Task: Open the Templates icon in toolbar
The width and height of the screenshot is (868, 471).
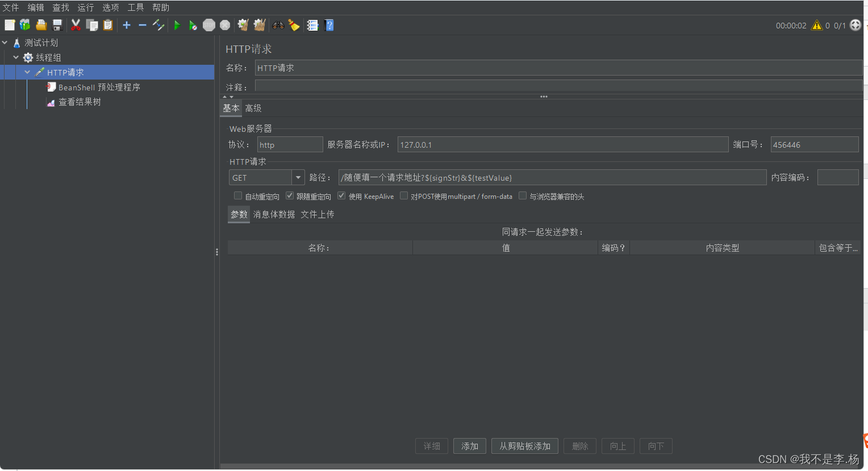Action: click(25, 25)
